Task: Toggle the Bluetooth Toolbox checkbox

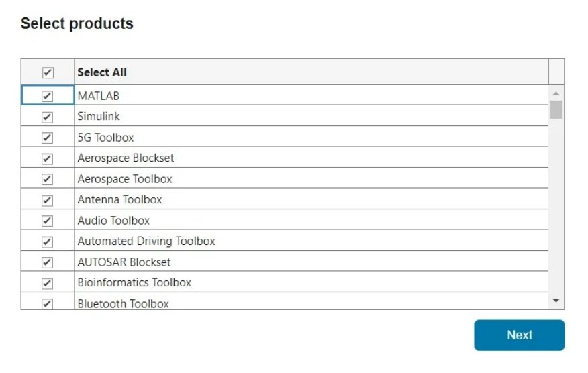Action: coord(47,303)
